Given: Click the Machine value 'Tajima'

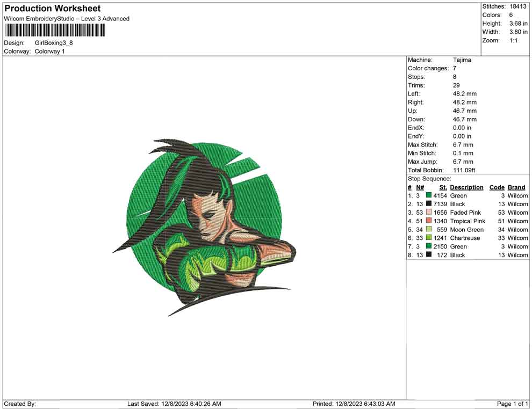Looking at the screenshot, I should coord(462,60).
